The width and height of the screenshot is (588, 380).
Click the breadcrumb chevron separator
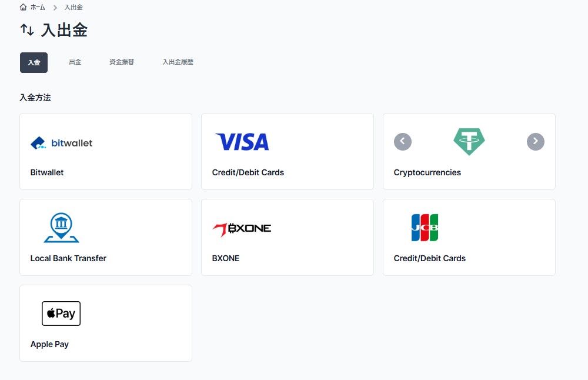(55, 8)
